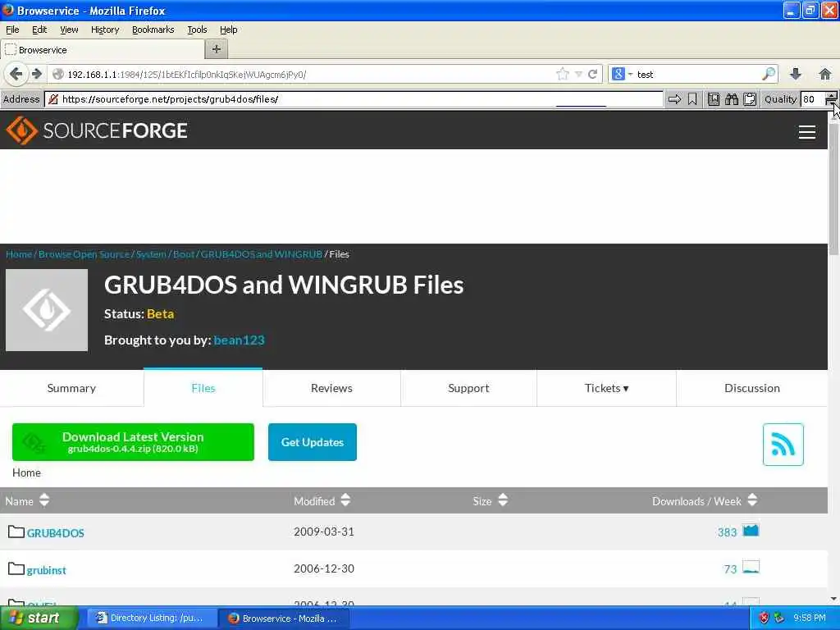Sort files by Modified column arrows
This screenshot has width=840, height=630.
tap(345, 500)
